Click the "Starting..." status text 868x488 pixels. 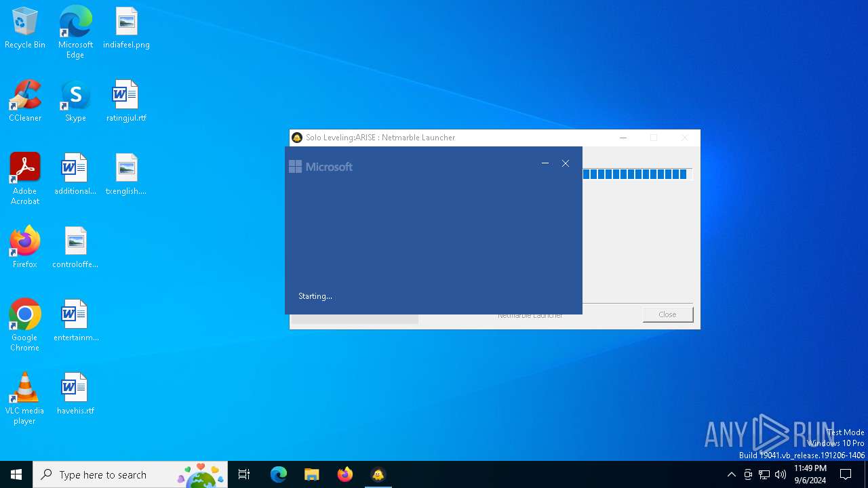315,296
